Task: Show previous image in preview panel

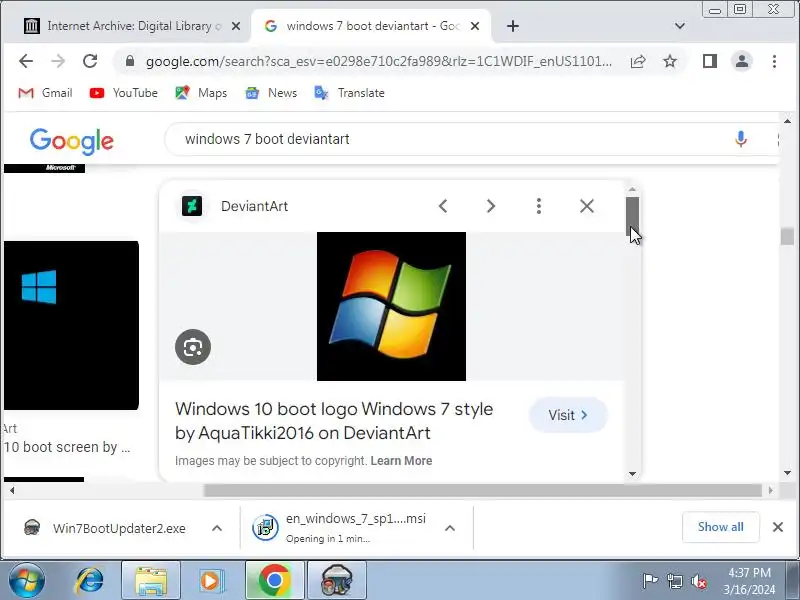Action: [x=443, y=206]
